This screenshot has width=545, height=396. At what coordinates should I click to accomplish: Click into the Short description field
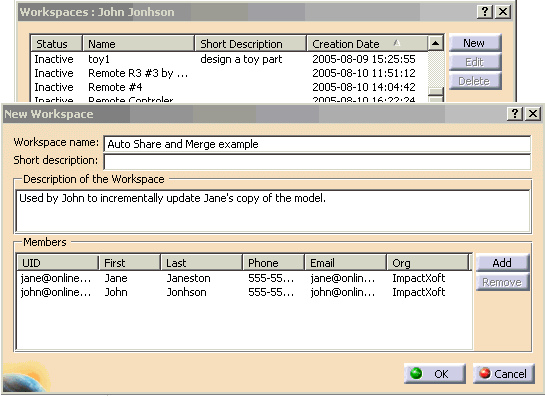pyautogui.click(x=317, y=162)
